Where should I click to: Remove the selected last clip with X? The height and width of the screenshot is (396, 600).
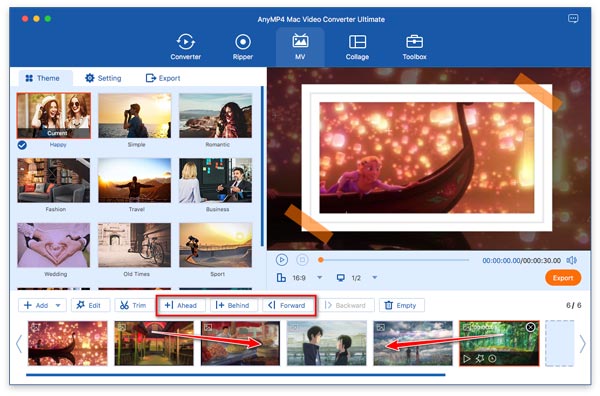[530, 327]
